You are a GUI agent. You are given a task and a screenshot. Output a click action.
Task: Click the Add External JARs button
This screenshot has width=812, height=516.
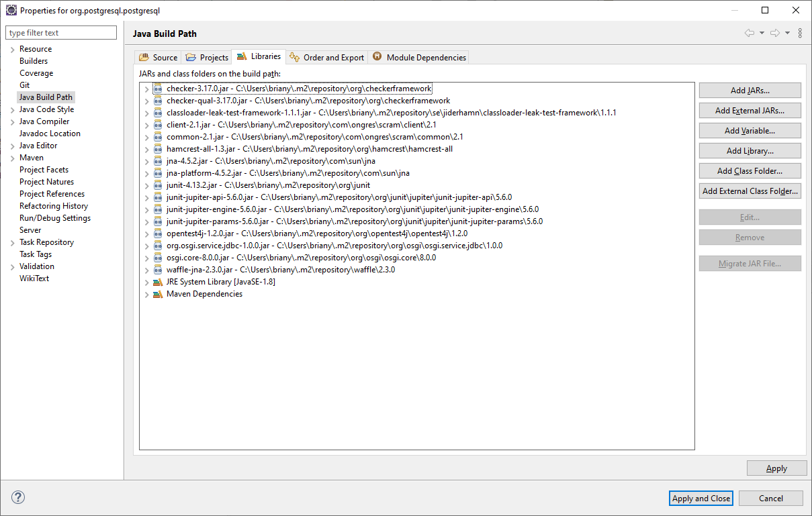[750, 111]
